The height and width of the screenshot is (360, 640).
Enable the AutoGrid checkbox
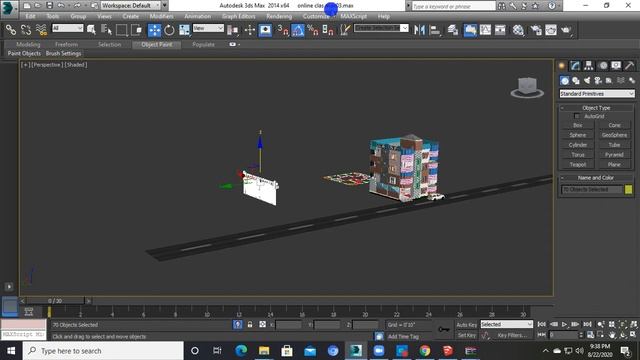(576, 116)
